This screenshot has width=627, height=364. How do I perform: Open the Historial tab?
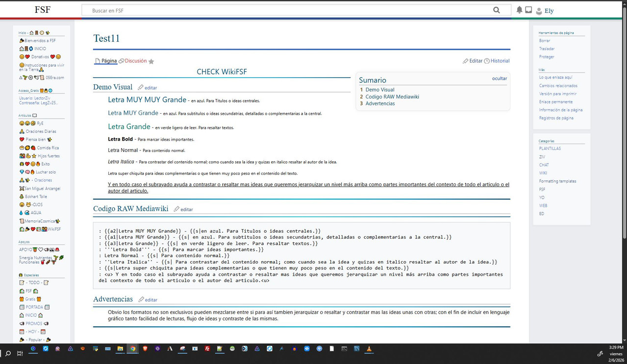500,61
